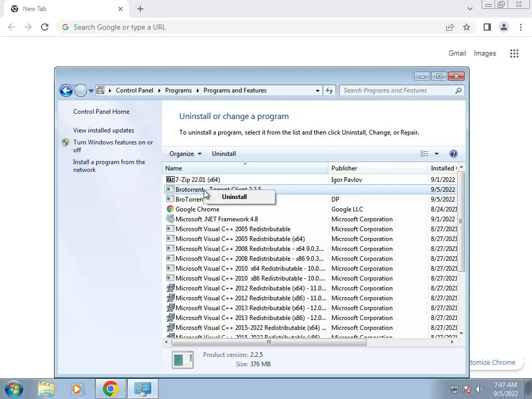This screenshot has height=399, width=532.
Task: Click the refresh button beside address bar in Control Panel
Action: pos(329,90)
